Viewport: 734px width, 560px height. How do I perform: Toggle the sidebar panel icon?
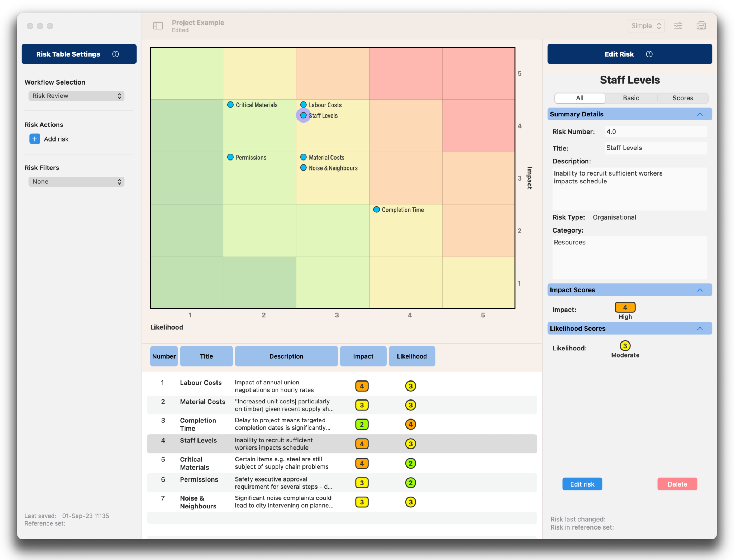point(158,26)
